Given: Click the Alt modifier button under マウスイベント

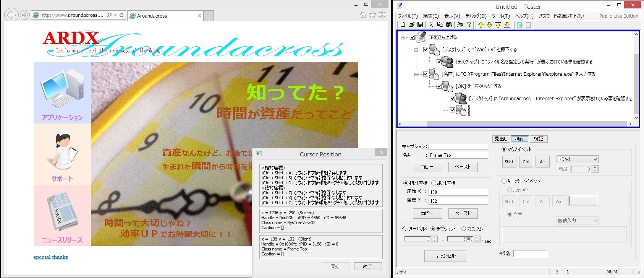Looking at the screenshot, I should pos(542,162).
